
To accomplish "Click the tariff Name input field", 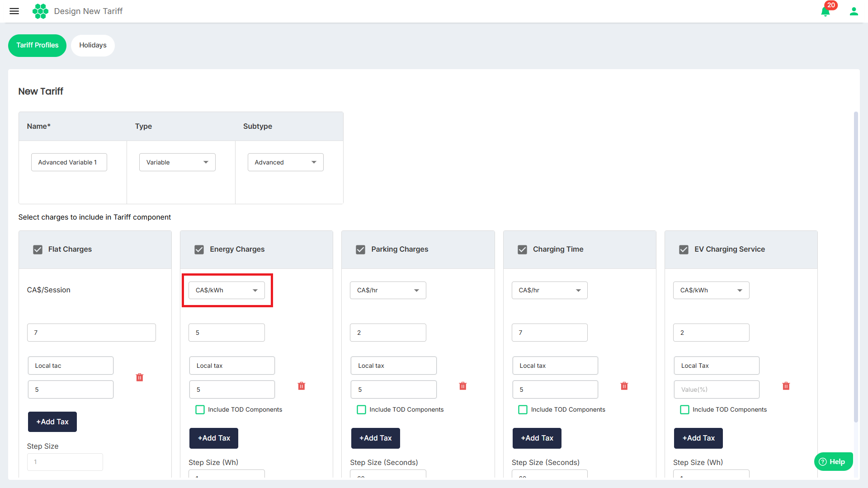I will (69, 162).
